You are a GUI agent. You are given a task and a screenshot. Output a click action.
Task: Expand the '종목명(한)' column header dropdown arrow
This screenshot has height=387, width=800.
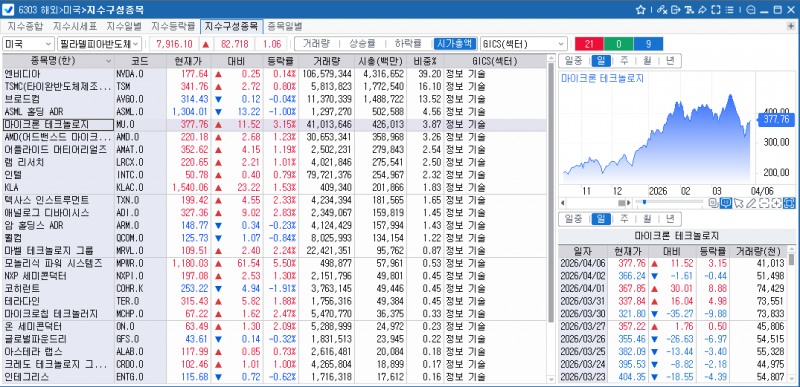[109, 61]
